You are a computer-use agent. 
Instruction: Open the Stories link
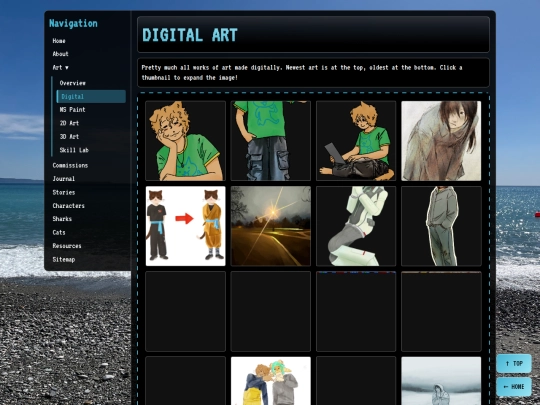[x=64, y=192]
